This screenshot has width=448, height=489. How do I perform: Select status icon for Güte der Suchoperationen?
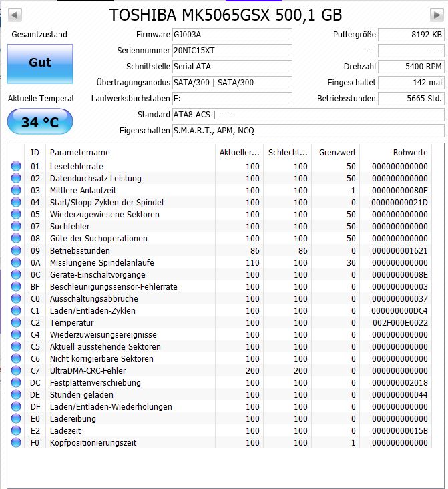click(x=16, y=238)
